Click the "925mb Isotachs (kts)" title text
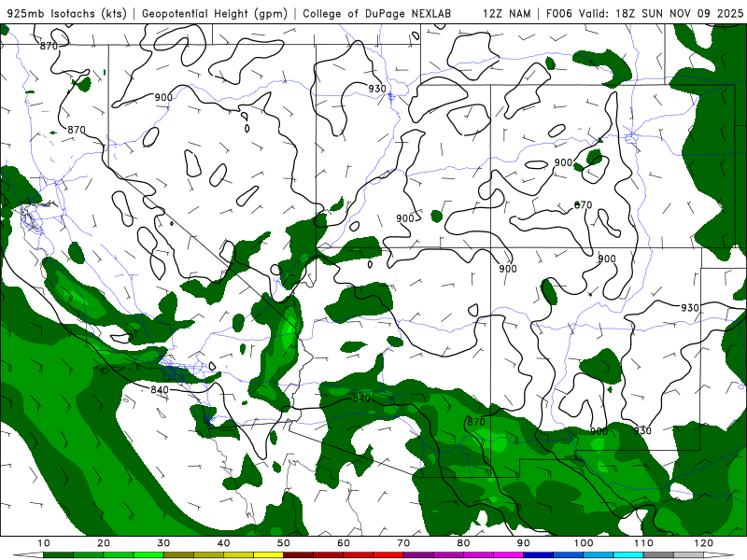The width and height of the screenshot is (747, 560). pos(66,13)
